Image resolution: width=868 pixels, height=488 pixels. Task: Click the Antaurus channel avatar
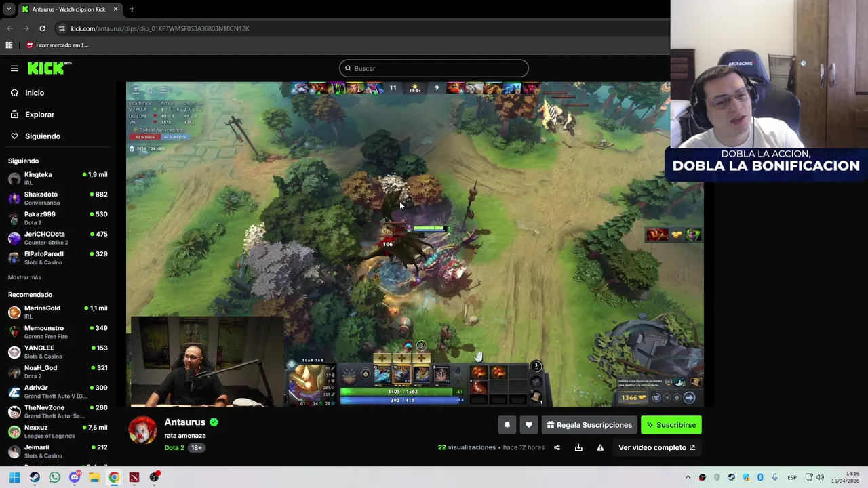[143, 430]
